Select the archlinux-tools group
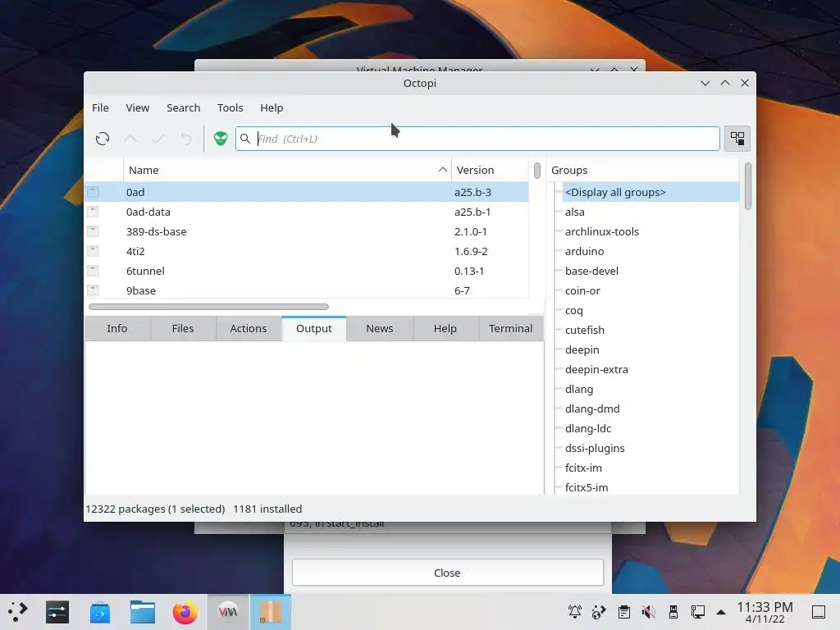Image resolution: width=840 pixels, height=630 pixels. point(601,231)
